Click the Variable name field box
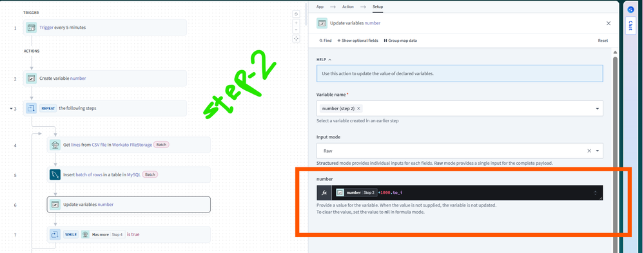The image size is (644, 253). point(460,109)
